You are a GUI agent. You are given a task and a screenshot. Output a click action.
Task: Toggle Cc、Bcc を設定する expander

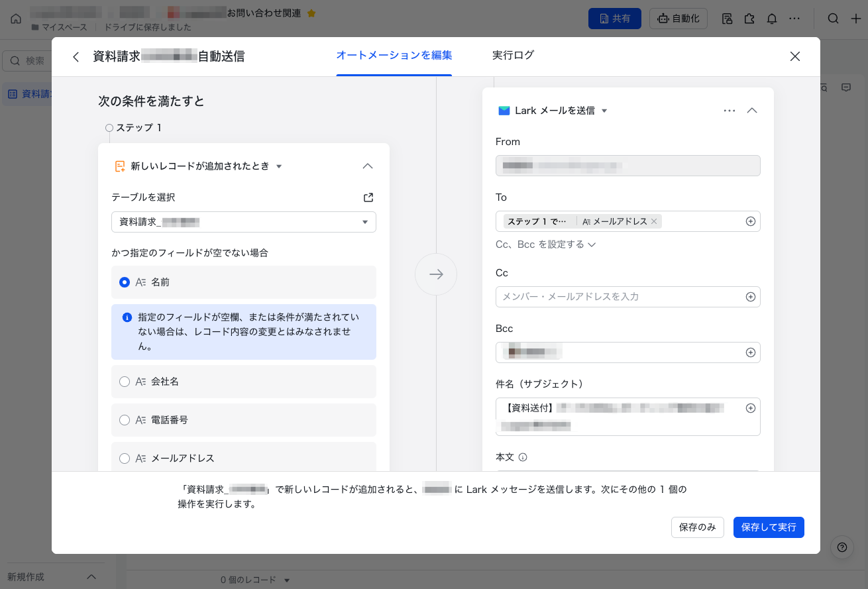pos(546,244)
